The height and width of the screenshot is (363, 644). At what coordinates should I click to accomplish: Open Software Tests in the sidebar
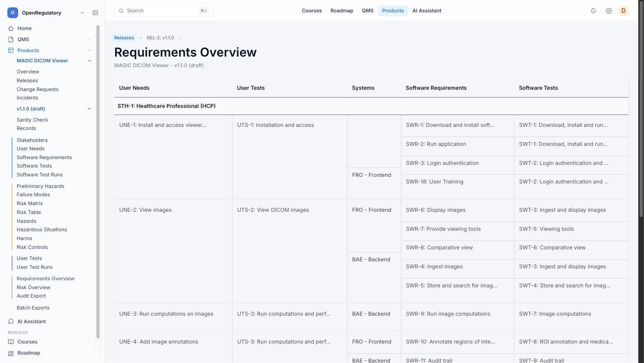tap(34, 166)
